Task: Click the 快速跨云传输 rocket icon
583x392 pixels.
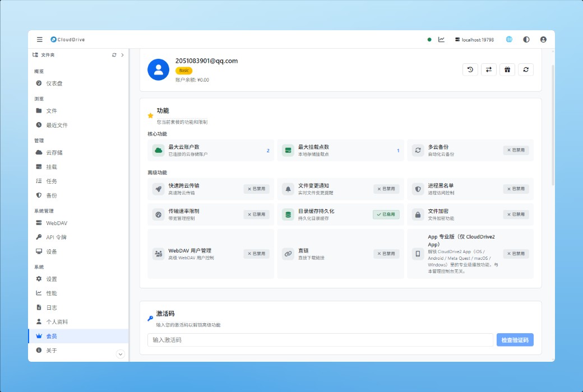Action: click(159, 189)
